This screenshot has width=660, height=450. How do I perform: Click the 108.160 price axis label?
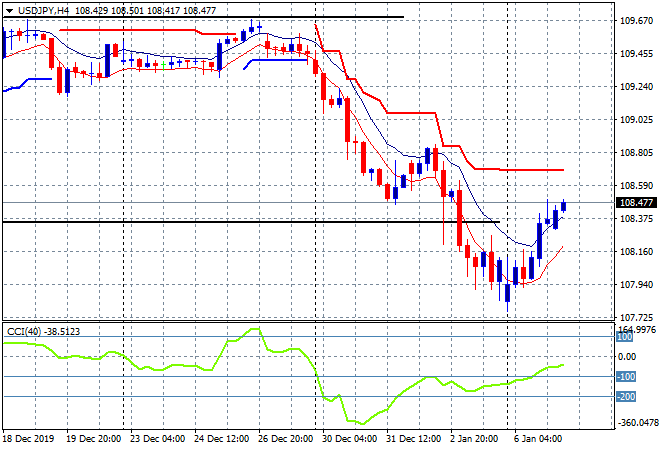pyautogui.click(x=636, y=252)
